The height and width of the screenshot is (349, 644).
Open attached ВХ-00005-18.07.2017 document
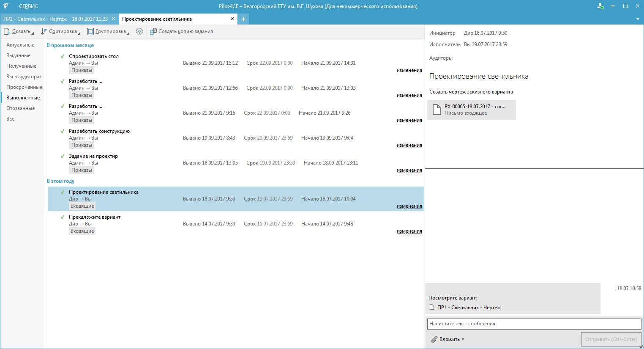472,110
